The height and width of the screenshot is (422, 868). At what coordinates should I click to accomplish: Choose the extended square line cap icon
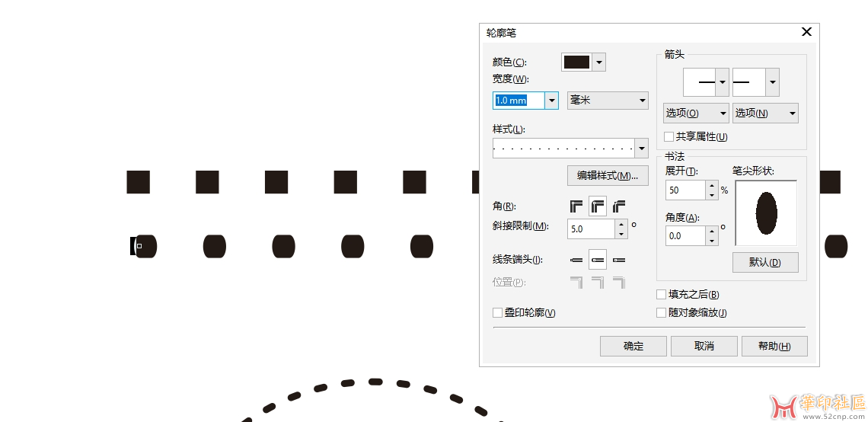point(619,260)
